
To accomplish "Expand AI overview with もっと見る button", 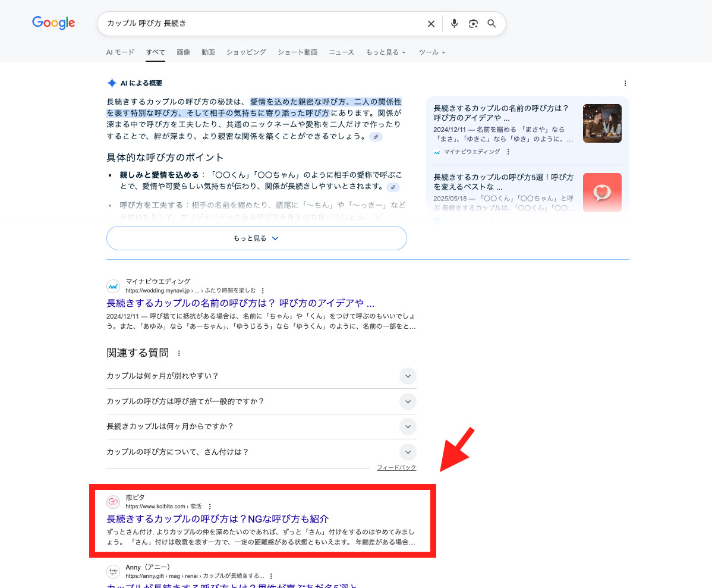I will click(x=257, y=238).
